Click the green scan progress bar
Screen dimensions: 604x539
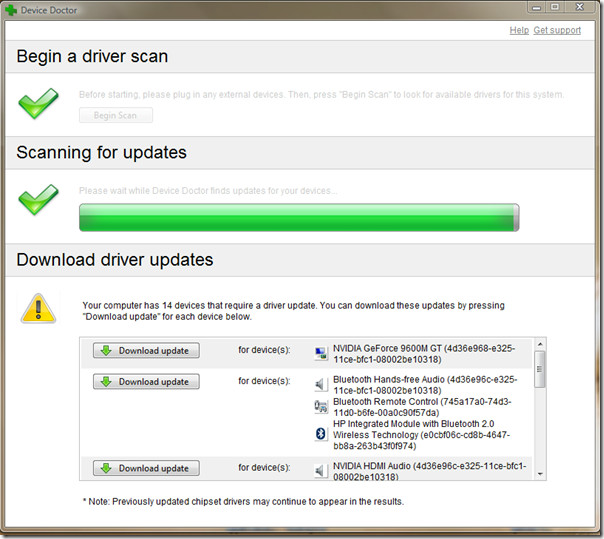[299, 218]
